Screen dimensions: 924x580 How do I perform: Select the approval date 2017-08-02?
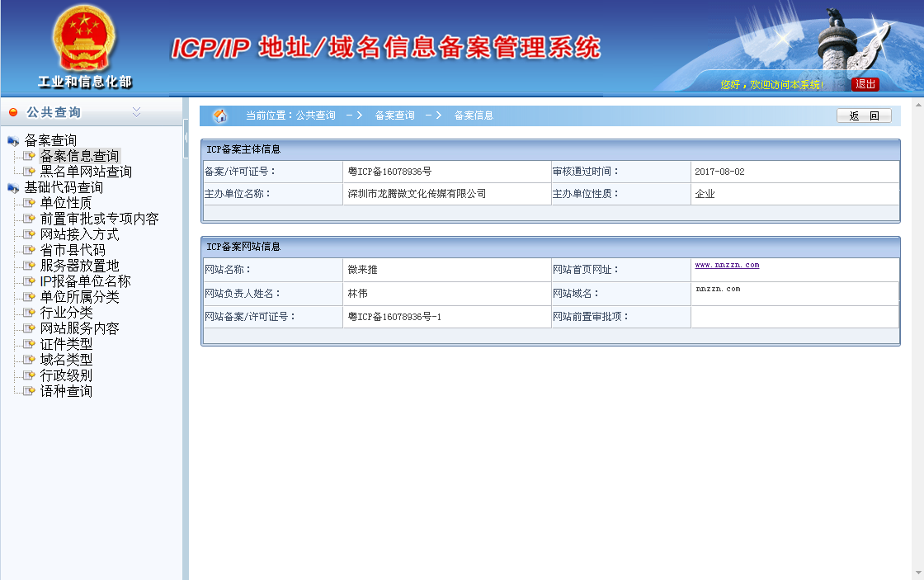(x=719, y=172)
